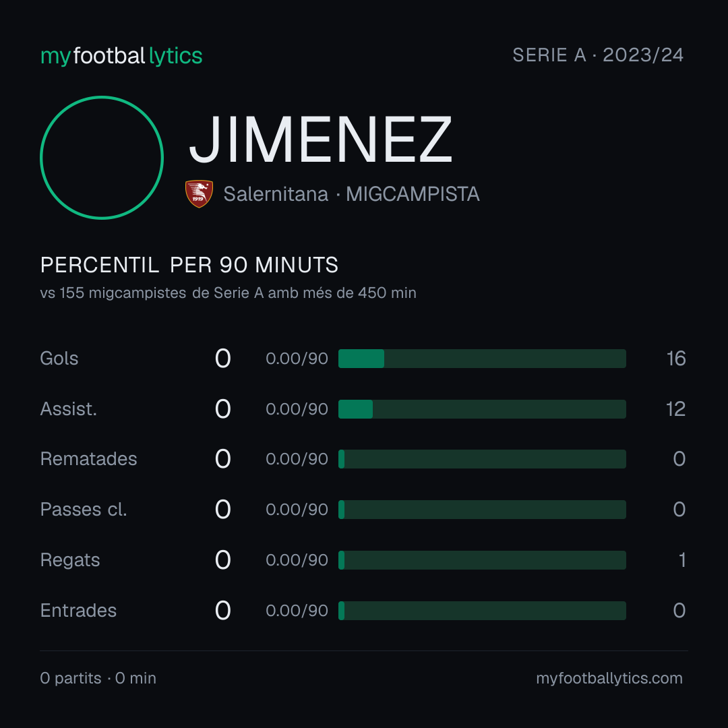Open the myfootballytics.com footer link
728x728 pixels.
tap(609, 678)
